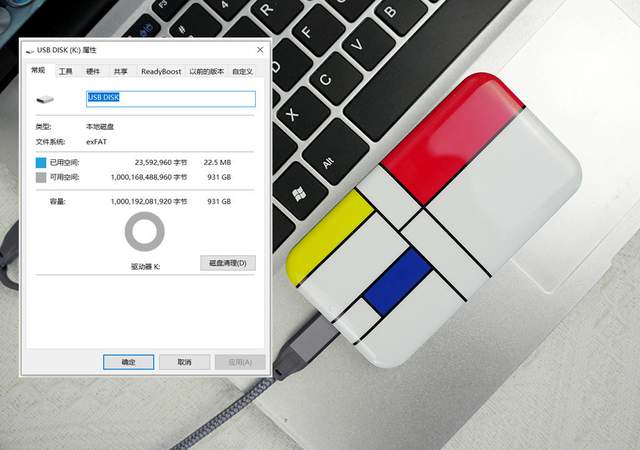Click the 驱动器 K: label

tap(145, 267)
